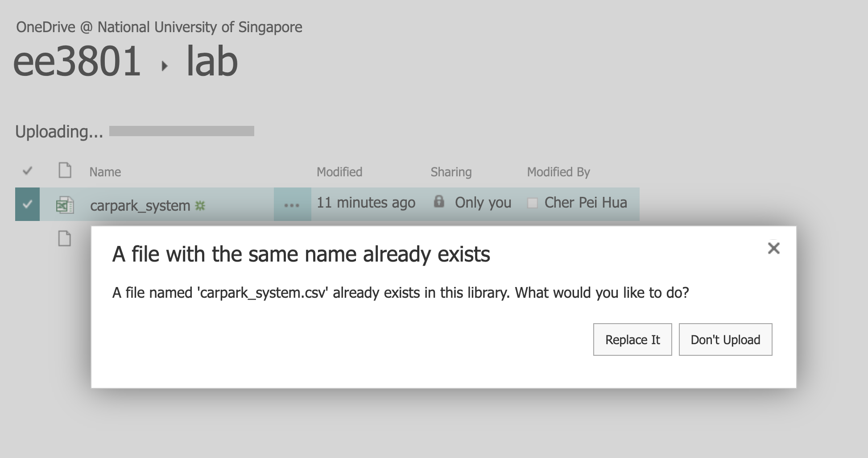Click the green new-item star beside carpark_system
Screen dimensions: 868x458
pos(200,206)
